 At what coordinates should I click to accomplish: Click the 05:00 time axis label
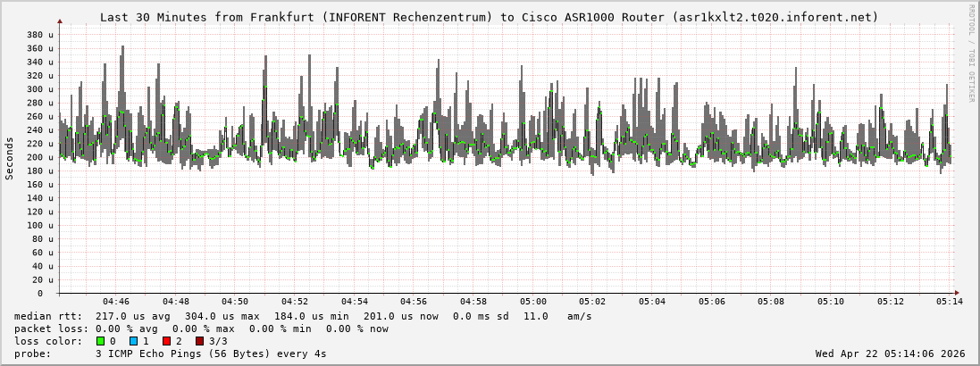tap(533, 302)
